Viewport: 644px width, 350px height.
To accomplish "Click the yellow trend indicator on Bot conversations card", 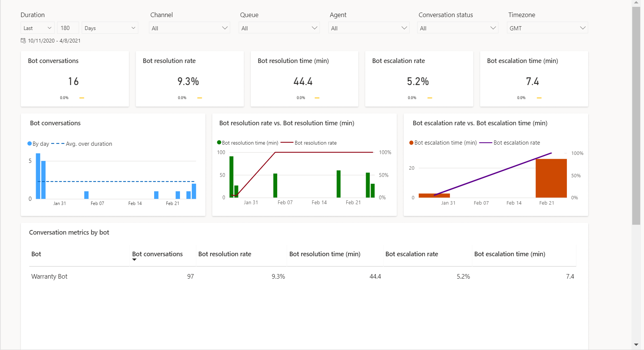I will coord(82,98).
